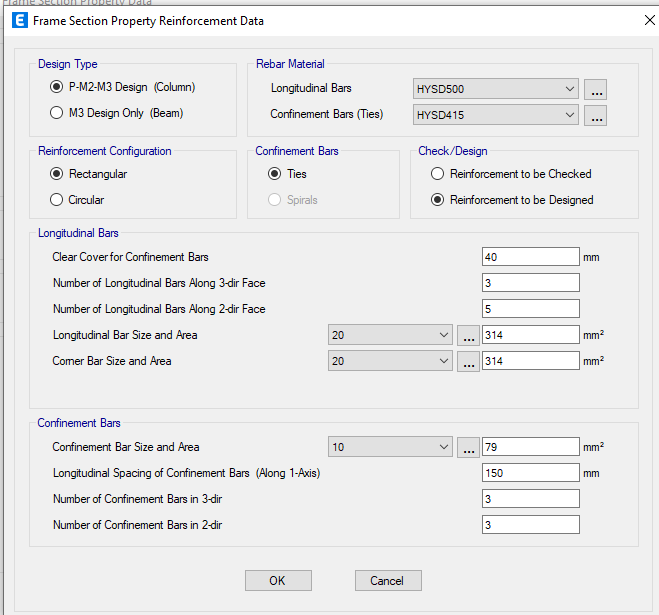Click 'Corner Bar Size and Area' label

(x=112, y=361)
